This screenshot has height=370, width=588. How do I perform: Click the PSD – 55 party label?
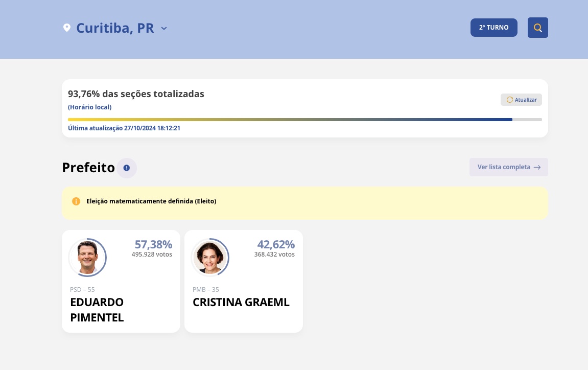coord(82,290)
